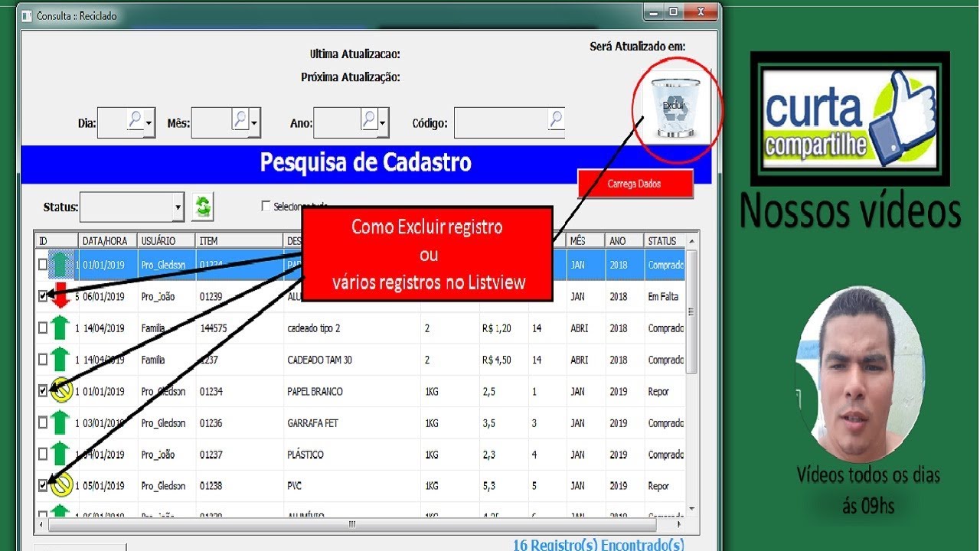
Task: Open the Status combo box
Action: tap(132, 207)
